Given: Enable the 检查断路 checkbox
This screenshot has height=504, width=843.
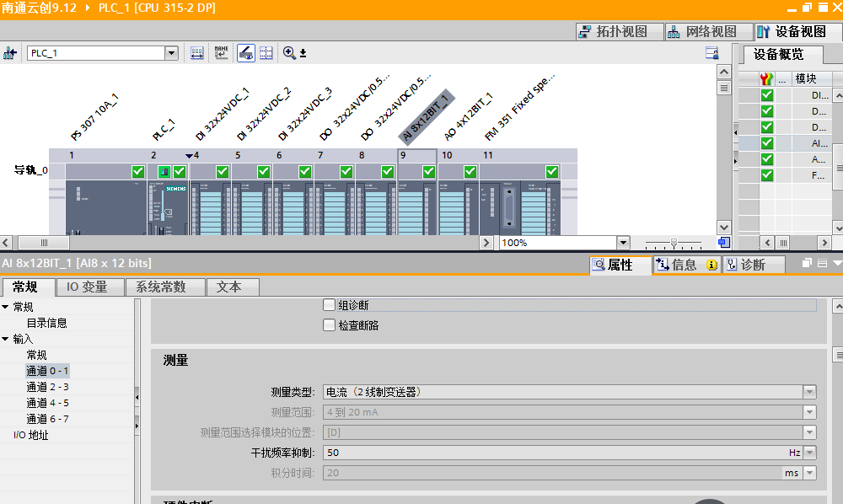Looking at the screenshot, I should point(329,325).
